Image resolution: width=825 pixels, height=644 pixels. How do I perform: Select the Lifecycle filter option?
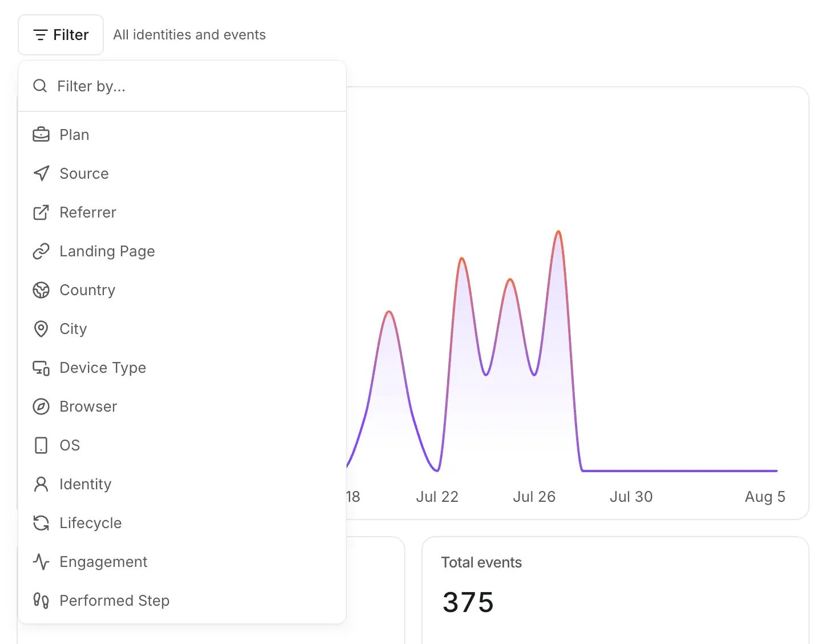[182, 523]
